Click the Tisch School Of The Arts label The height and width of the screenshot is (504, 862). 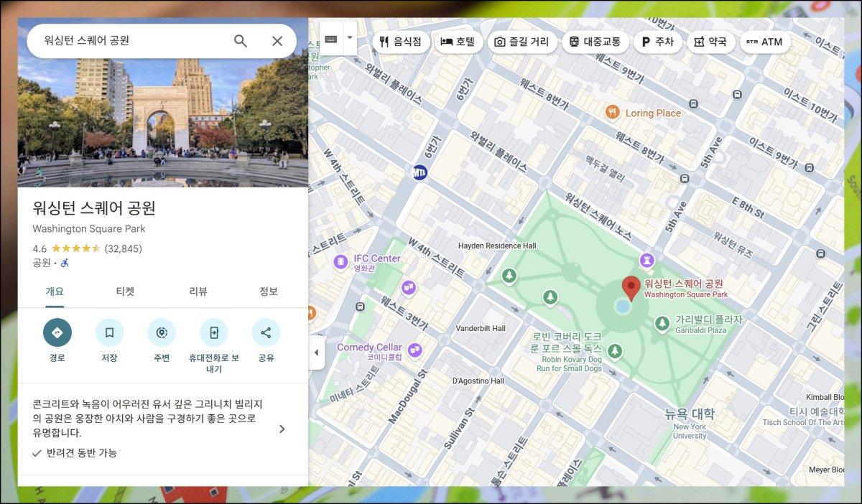pos(804,422)
